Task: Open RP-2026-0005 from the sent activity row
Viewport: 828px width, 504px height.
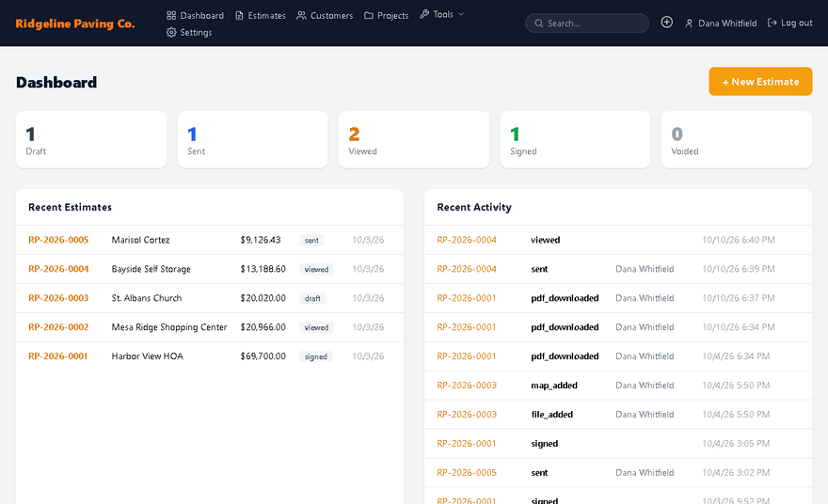Action: tap(467, 472)
